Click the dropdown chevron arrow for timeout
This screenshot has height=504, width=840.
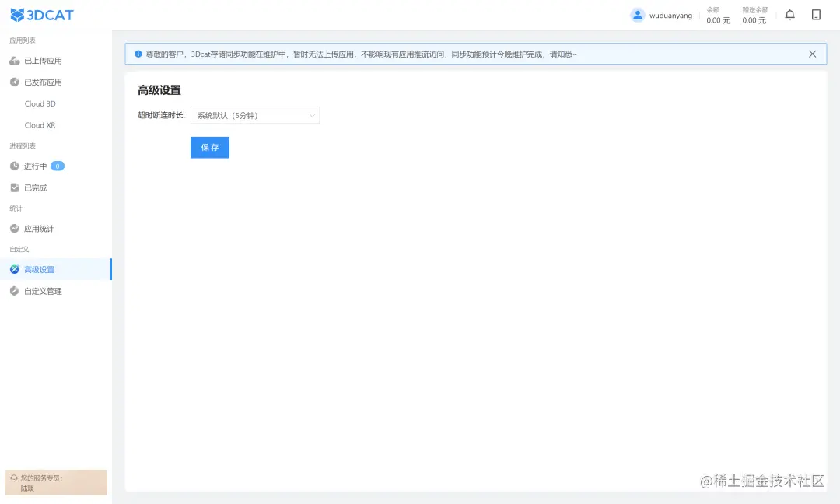click(312, 116)
